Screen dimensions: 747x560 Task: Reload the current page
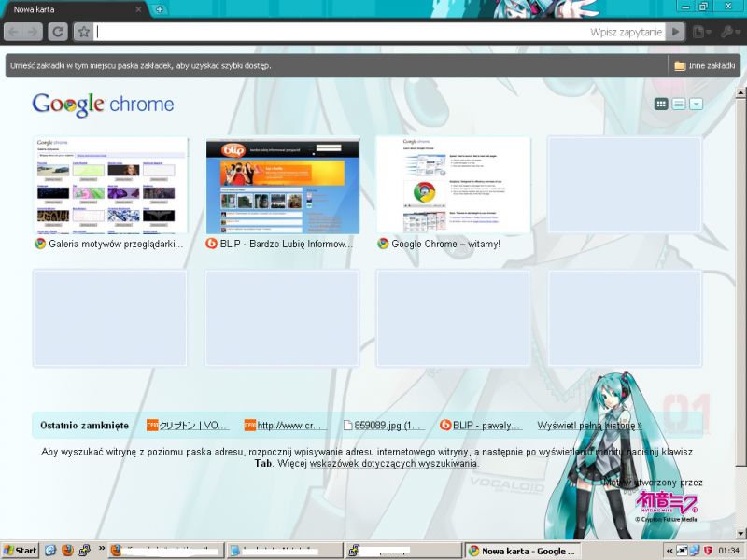coord(58,32)
